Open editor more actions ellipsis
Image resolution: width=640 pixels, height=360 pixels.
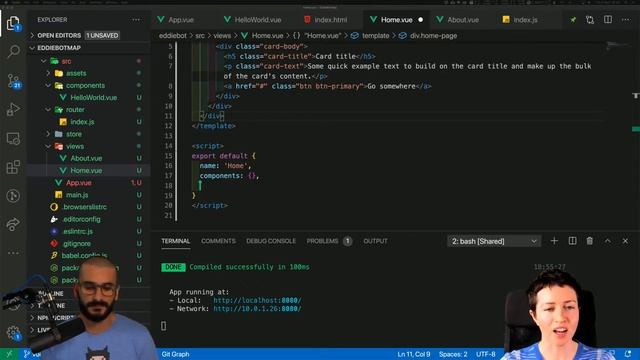[x=625, y=20]
